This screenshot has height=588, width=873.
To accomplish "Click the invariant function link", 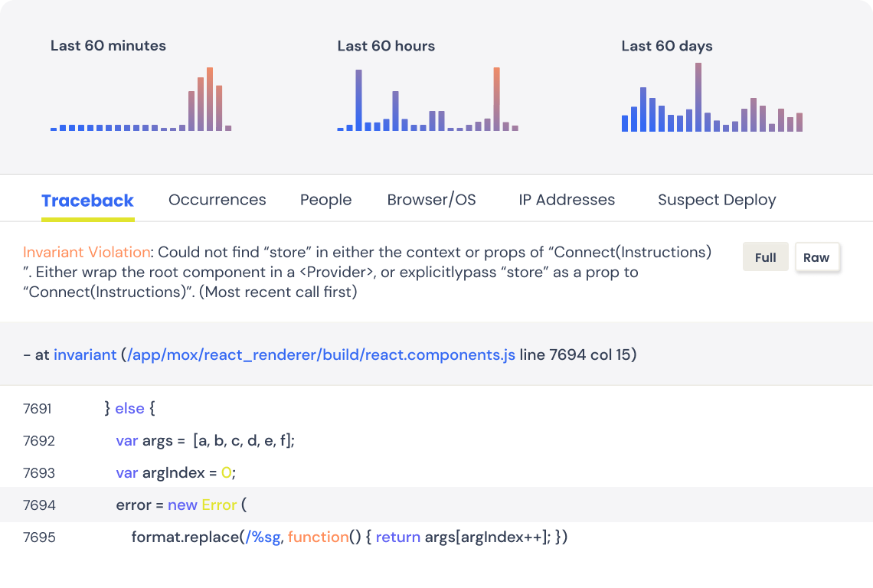I will pyautogui.click(x=85, y=355).
